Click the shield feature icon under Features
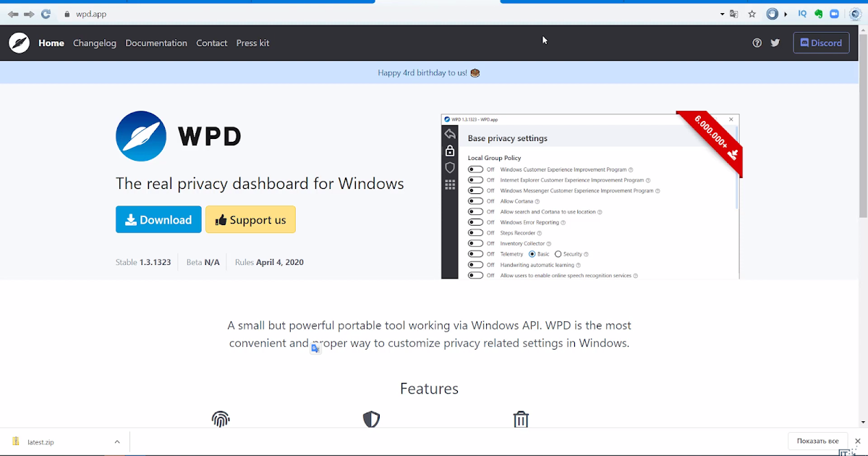Screen dimensions: 868x456 tap(371, 419)
